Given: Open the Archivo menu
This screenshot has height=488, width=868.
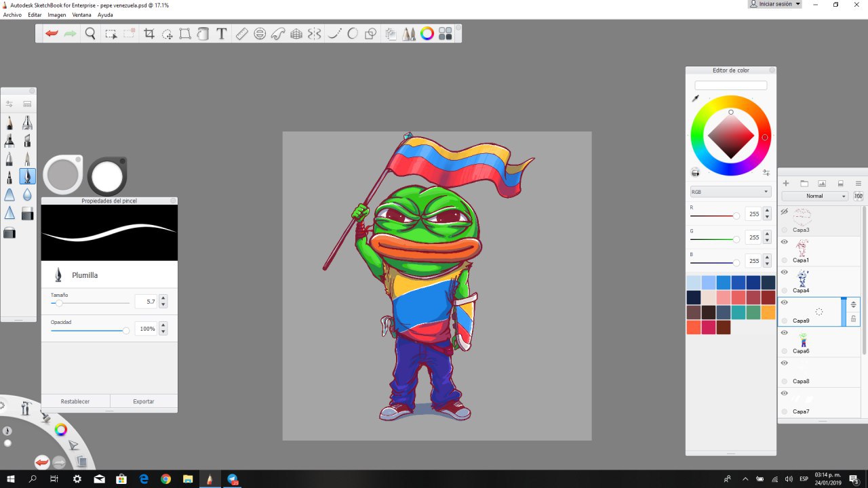Looking at the screenshot, I should coord(12,14).
